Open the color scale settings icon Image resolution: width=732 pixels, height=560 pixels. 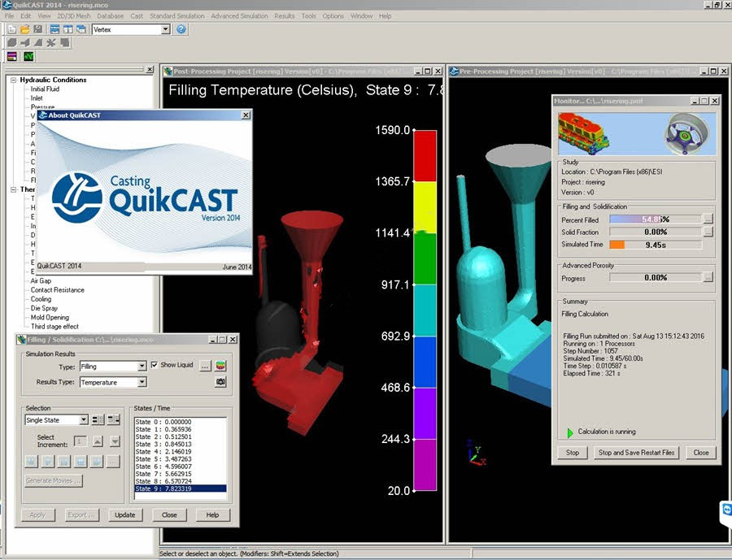coord(220,366)
